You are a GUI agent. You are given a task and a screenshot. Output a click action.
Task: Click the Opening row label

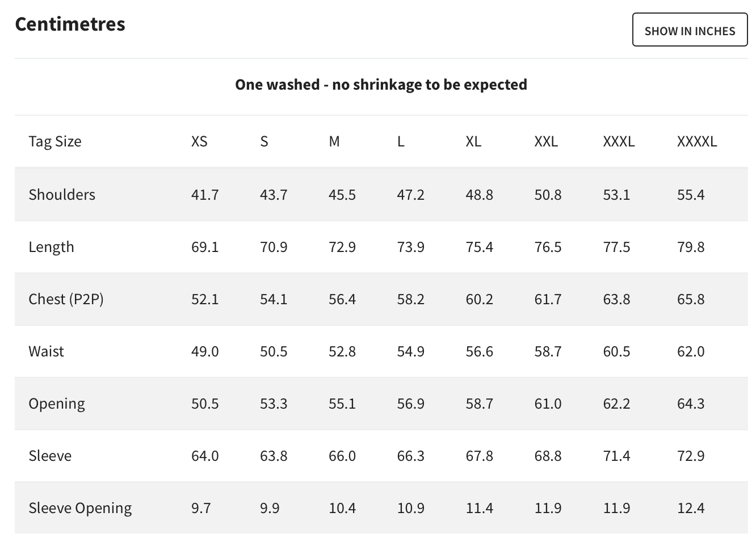tap(57, 404)
